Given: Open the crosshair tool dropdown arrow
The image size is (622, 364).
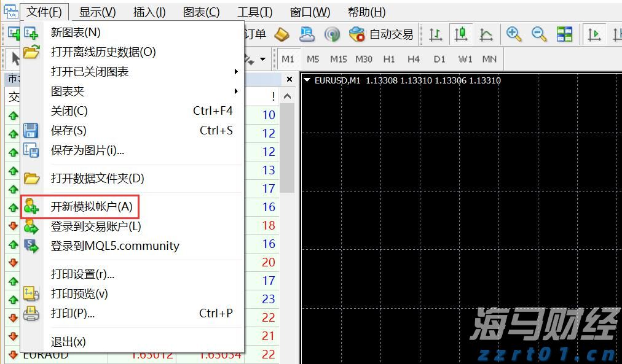Looking at the screenshot, I should click(x=262, y=59).
